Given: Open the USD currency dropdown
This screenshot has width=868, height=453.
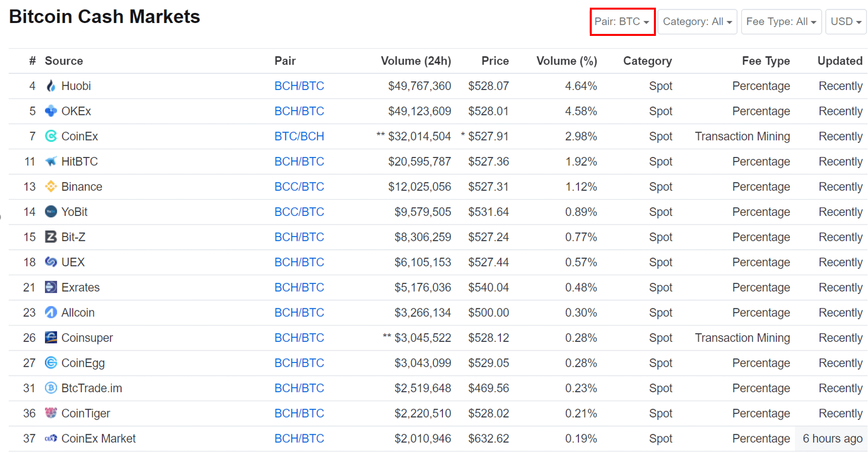Looking at the screenshot, I should 846,22.
